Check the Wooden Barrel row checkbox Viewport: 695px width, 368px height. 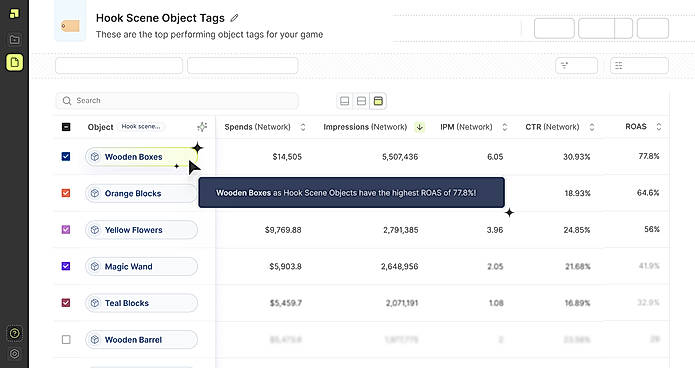(x=66, y=340)
